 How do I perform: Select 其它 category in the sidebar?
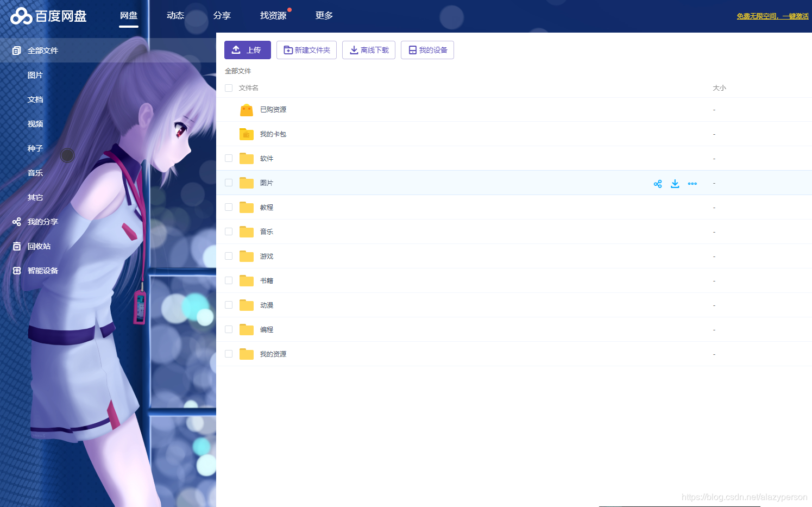coord(35,197)
